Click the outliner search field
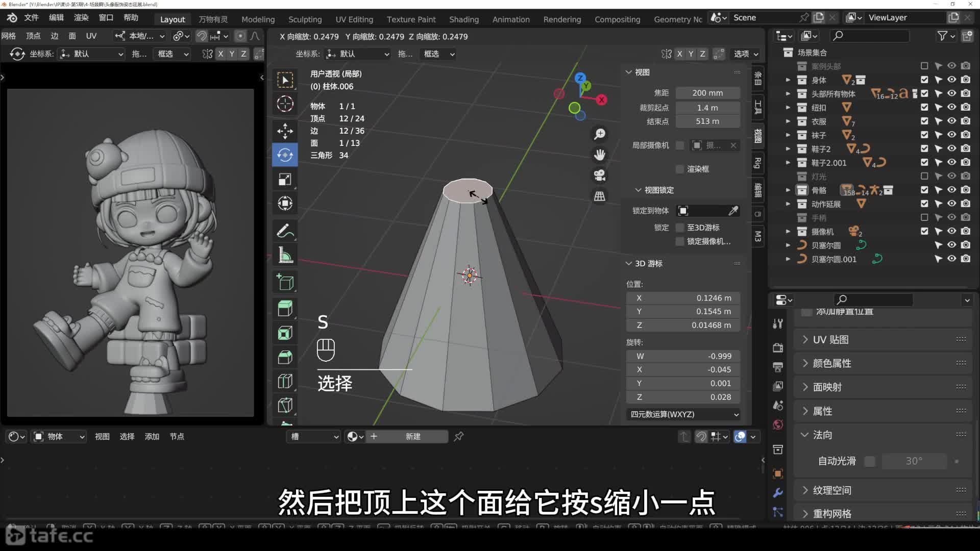The width and height of the screenshot is (980, 551). pos(870,36)
